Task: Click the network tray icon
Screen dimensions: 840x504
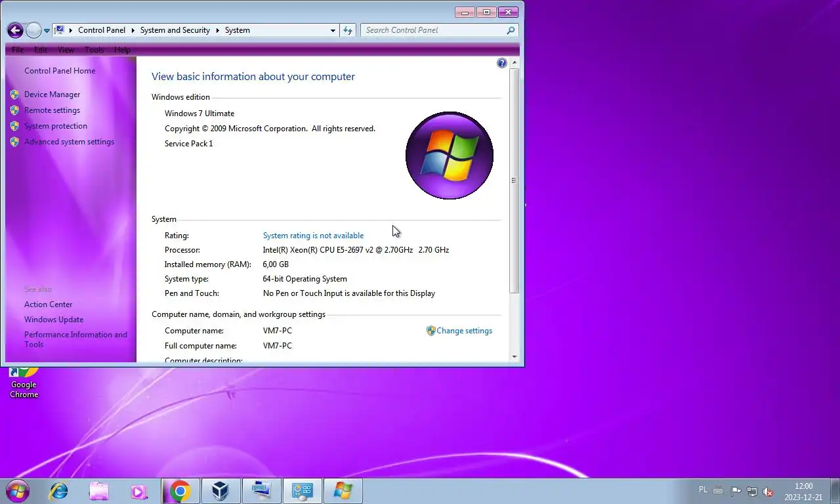Action: tap(752, 492)
